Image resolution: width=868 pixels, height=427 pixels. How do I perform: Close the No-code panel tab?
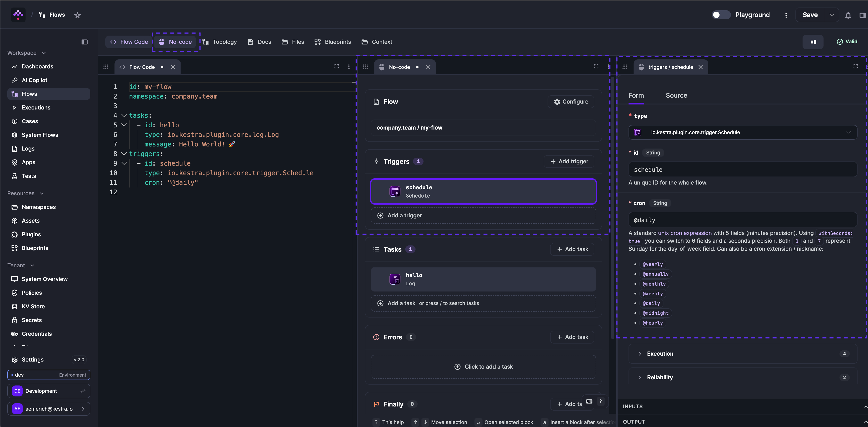[x=428, y=67]
